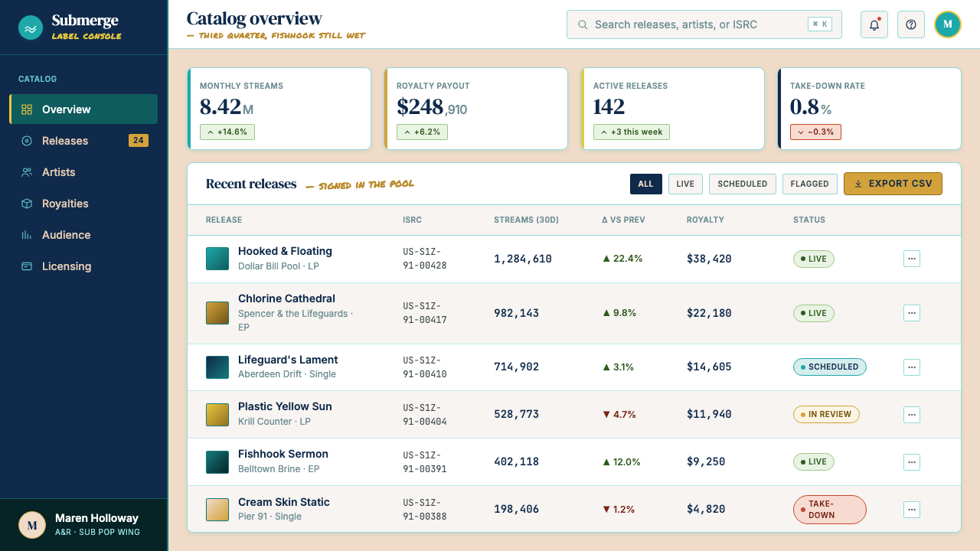Click the Artists people icon in sidebar
The image size is (980, 551).
coord(27,172)
